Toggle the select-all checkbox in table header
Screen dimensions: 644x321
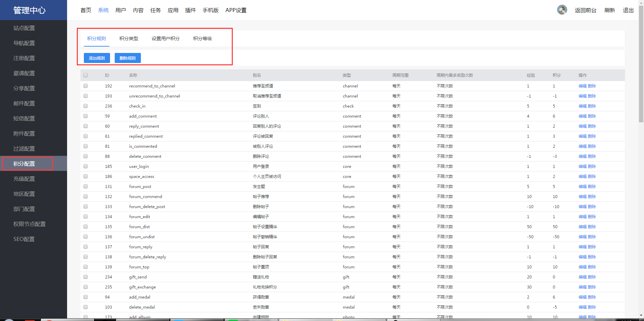[86, 75]
